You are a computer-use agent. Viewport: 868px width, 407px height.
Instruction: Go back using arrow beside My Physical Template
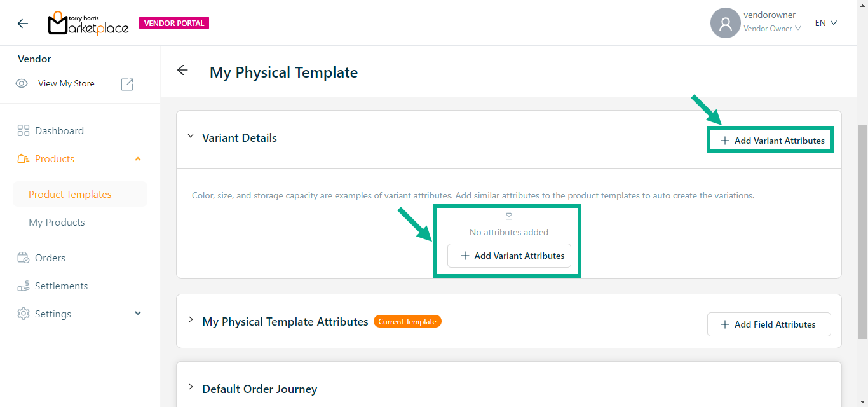coord(183,71)
